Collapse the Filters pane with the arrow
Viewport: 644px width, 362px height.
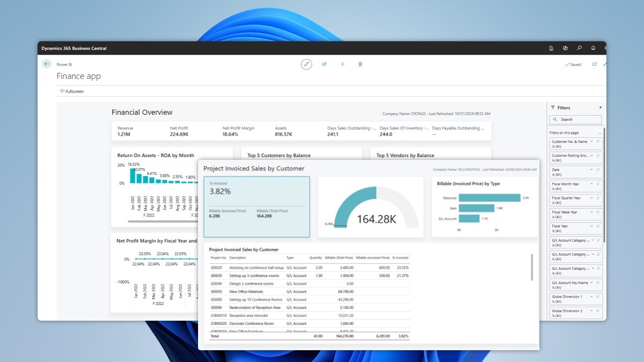[x=601, y=107]
